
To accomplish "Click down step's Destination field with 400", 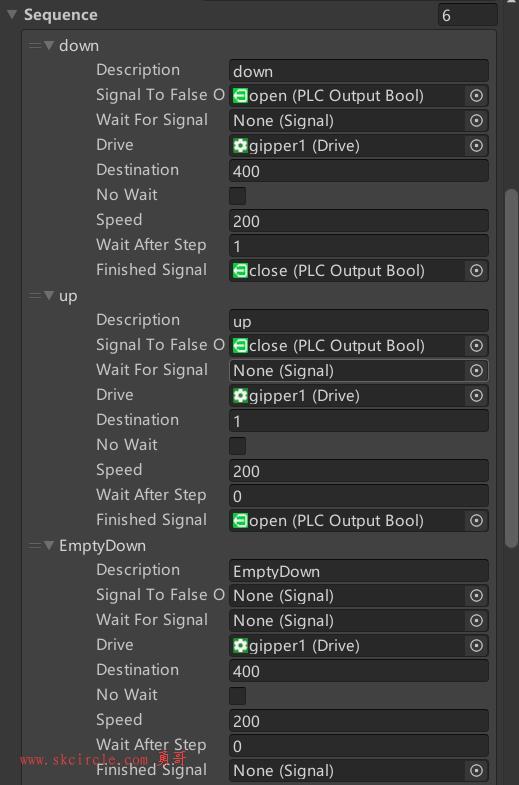I will click(359, 171).
